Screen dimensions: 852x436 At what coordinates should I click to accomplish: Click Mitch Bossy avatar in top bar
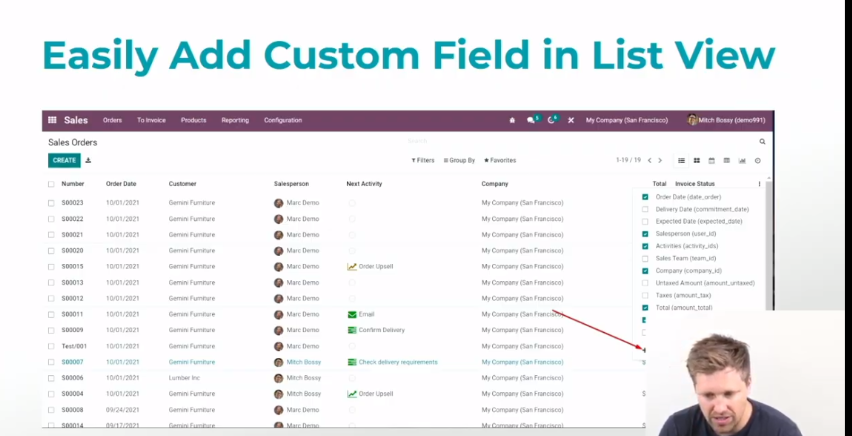692,120
